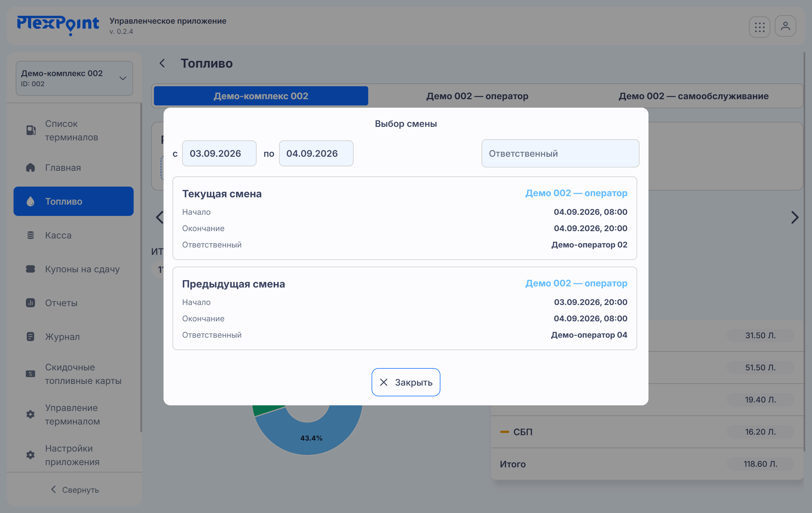The width and height of the screenshot is (812, 513).
Task: Switch to the Демо 002 — оператор tab
Action: point(477,96)
